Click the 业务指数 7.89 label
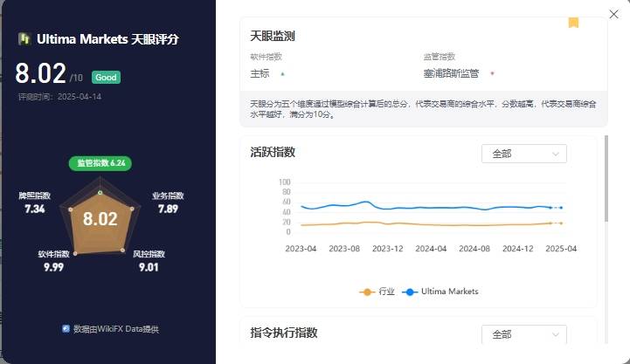This screenshot has height=364, width=630. tap(168, 203)
